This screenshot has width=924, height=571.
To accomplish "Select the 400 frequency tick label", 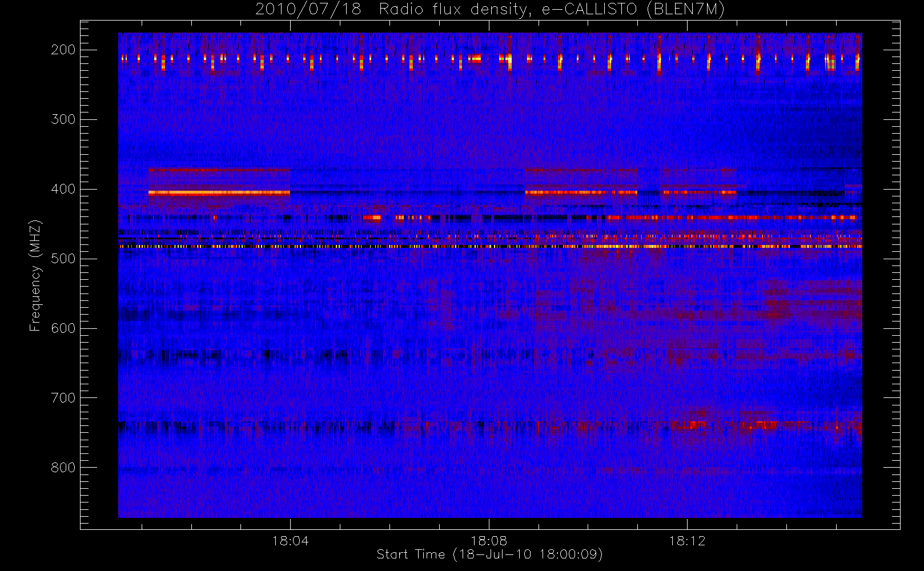I will tap(63, 189).
